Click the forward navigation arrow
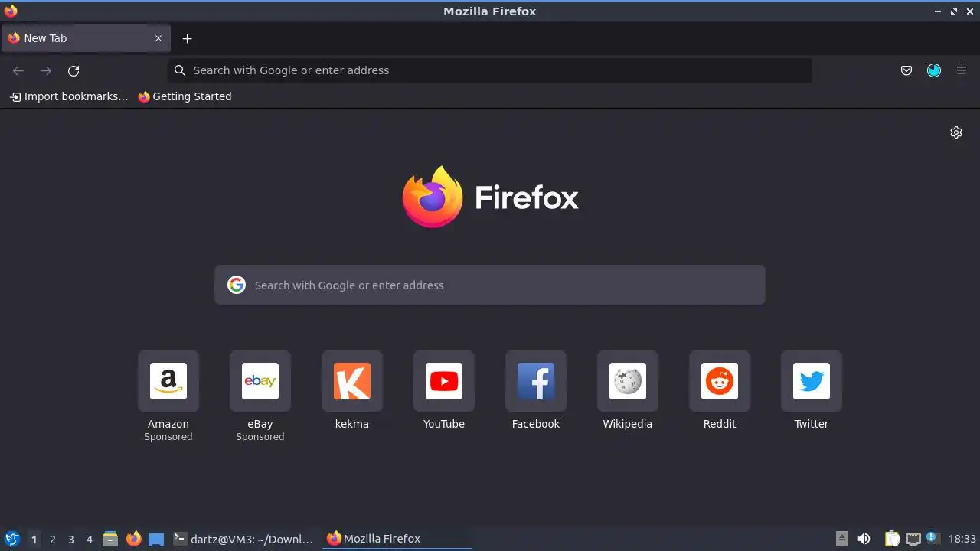The height and width of the screenshot is (551, 980). pos(46,70)
